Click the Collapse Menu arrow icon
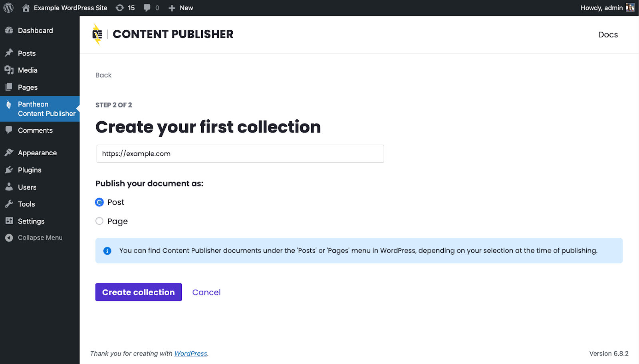 coord(9,238)
